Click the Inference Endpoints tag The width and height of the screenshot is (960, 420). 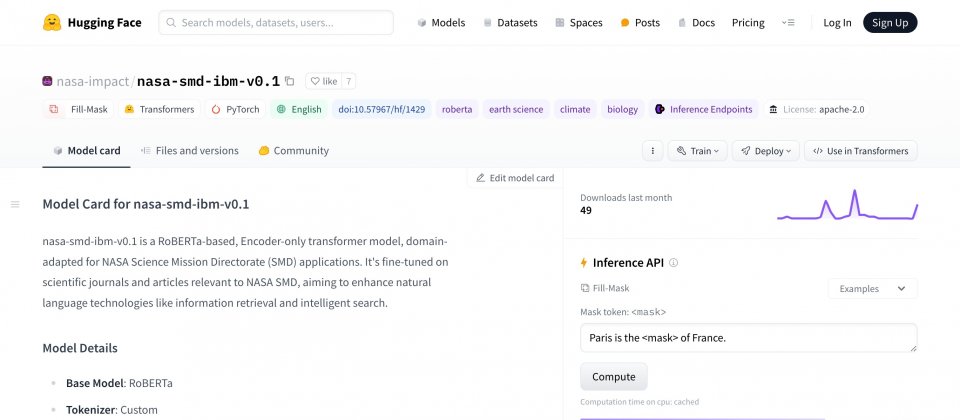click(x=703, y=109)
